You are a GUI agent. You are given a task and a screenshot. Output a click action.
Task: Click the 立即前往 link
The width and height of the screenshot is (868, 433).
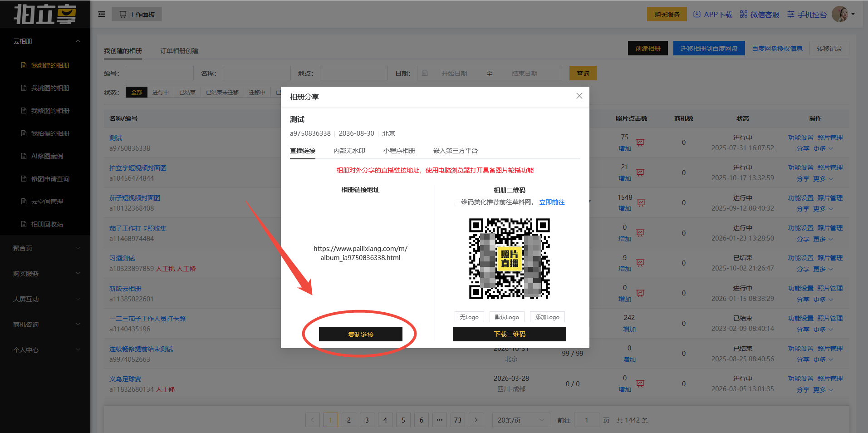[x=552, y=202]
